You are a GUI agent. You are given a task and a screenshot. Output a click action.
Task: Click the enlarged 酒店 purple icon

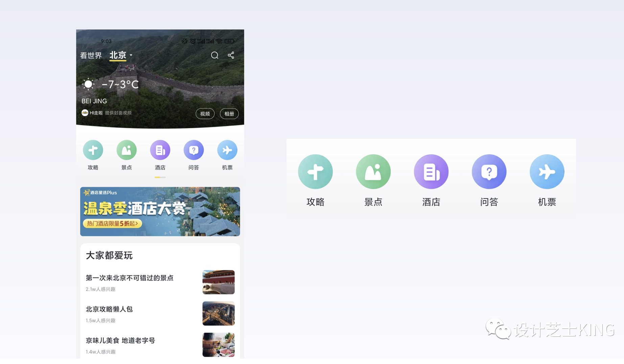tap(431, 172)
